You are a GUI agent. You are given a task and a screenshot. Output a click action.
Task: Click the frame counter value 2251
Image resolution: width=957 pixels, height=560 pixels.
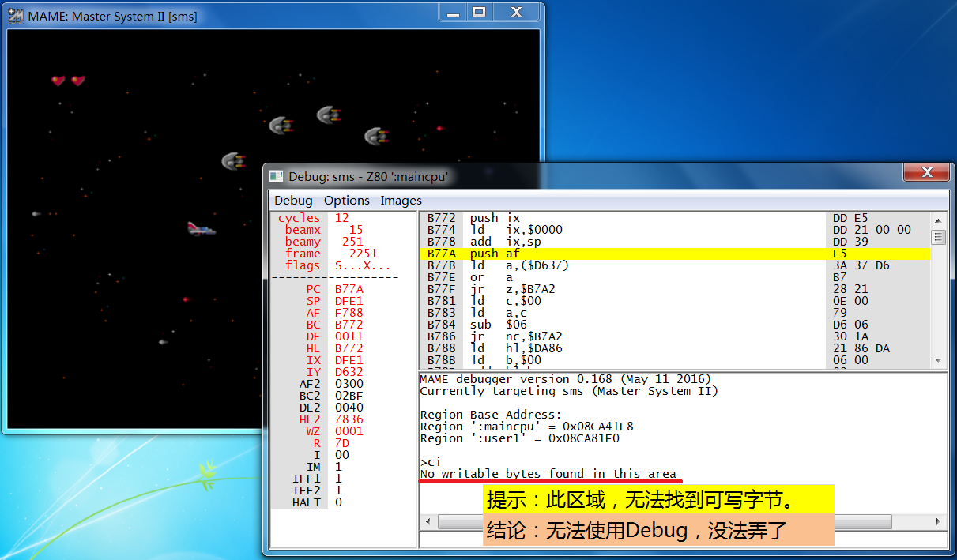click(x=364, y=254)
